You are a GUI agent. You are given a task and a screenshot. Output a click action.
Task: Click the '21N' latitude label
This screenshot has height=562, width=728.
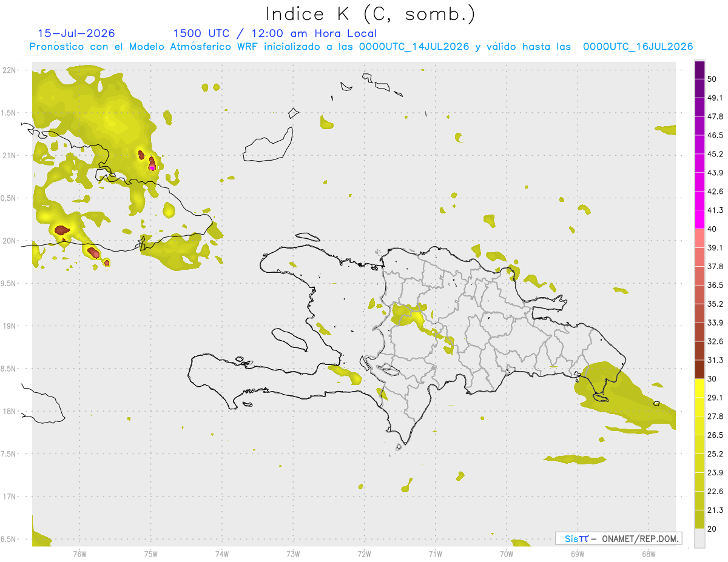pos(9,155)
